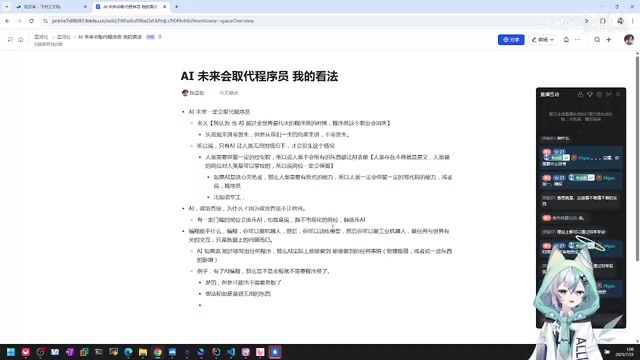Open the three-dot more options menu
640x360 pixels.
pos(578,40)
